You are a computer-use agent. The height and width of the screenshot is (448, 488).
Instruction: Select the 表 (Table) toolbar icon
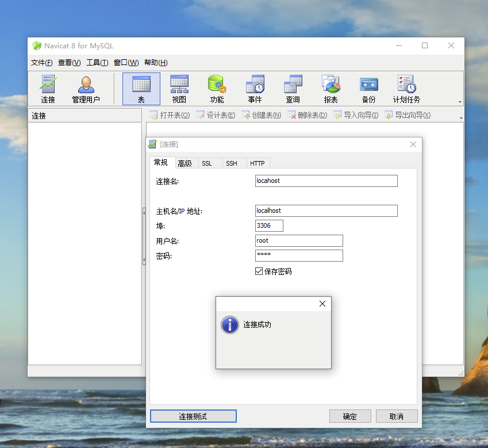[141, 89]
